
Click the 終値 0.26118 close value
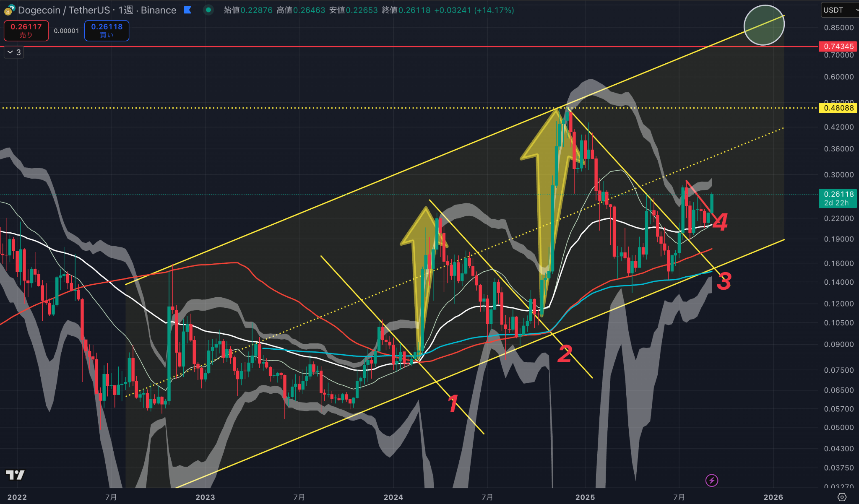click(406, 10)
